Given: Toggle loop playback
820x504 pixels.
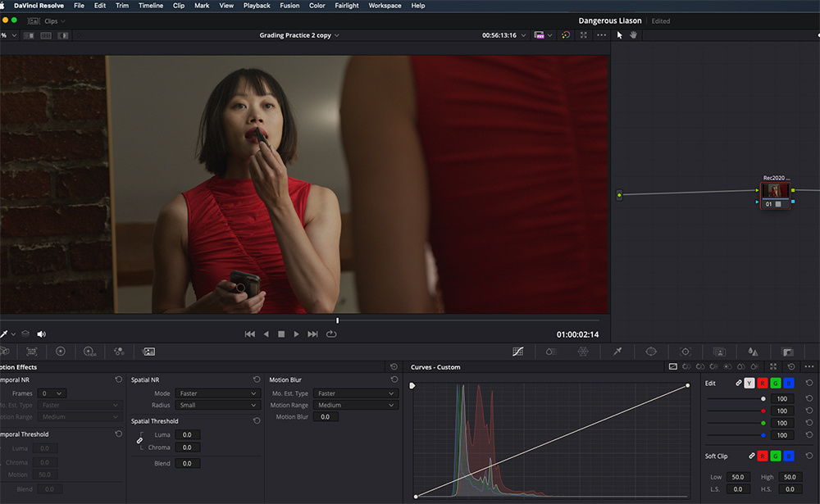Looking at the screenshot, I should tap(331, 334).
